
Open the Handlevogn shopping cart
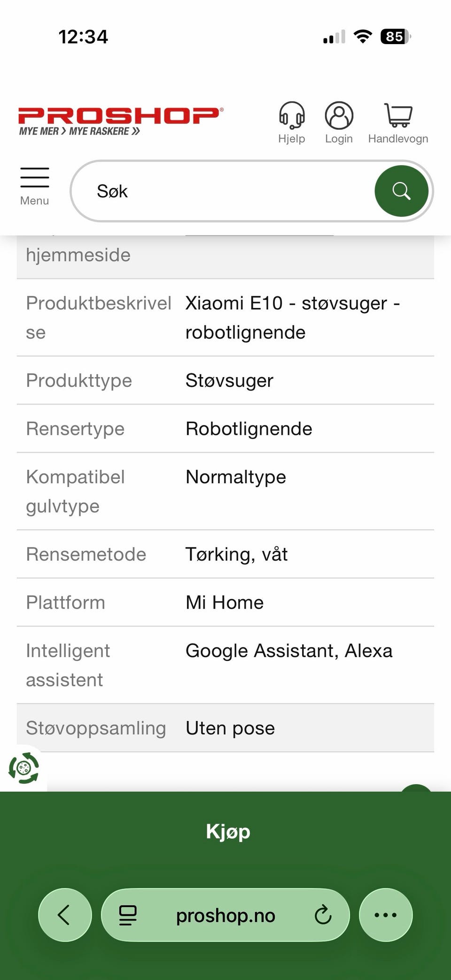[398, 116]
